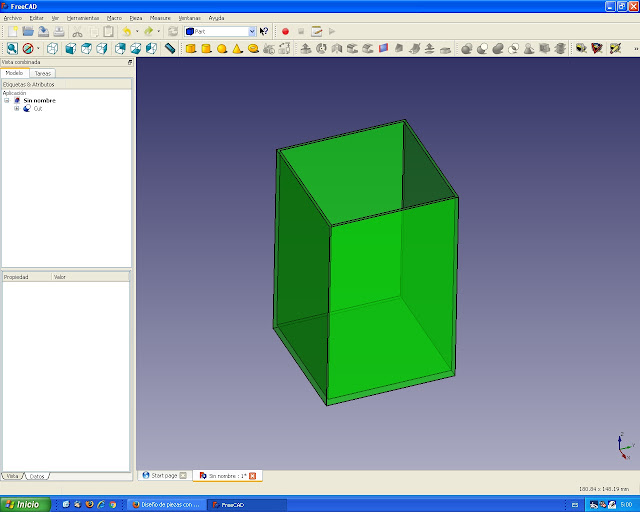Switch to the top view cube

[x=86, y=49]
